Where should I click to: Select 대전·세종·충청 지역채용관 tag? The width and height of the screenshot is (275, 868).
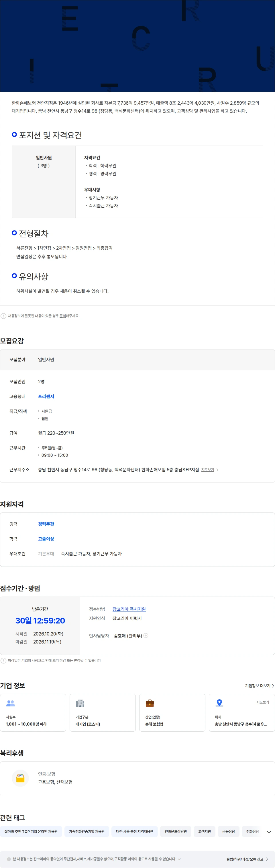coord(135,832)
